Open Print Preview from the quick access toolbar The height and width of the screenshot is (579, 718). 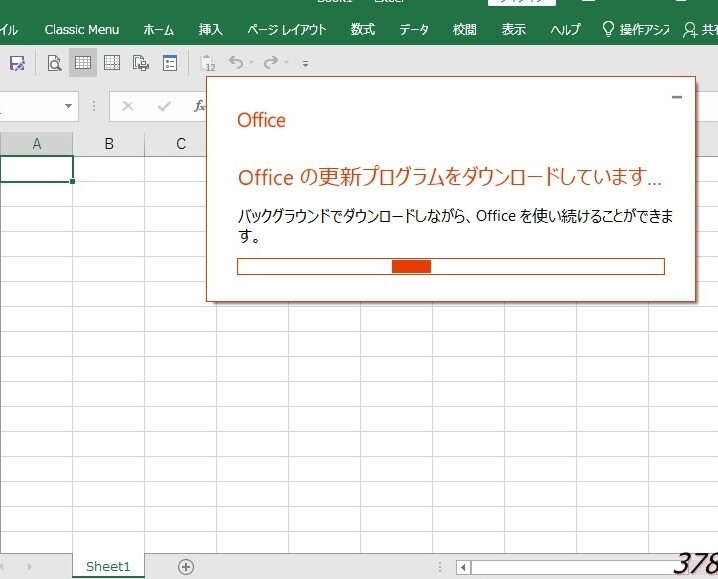[x=55, y=63]
